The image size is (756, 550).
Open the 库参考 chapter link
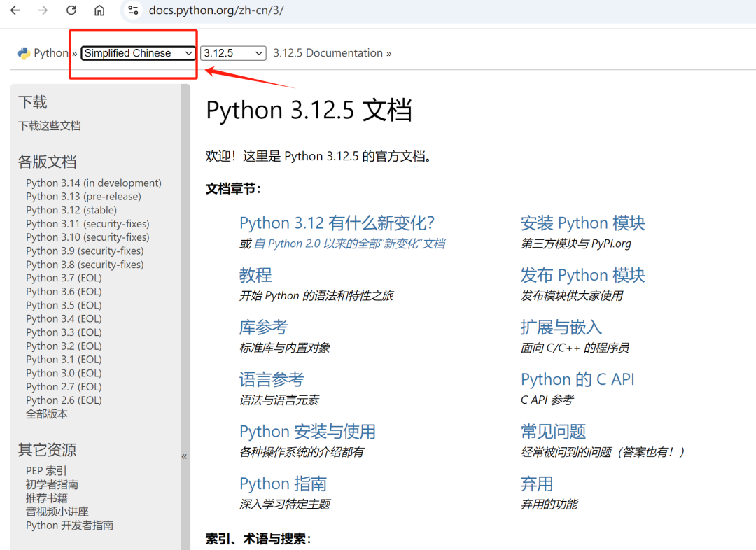263,327
